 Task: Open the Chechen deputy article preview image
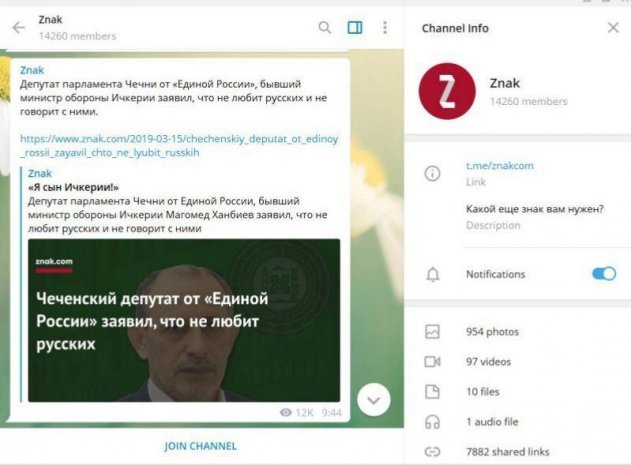[x=184, y=320]
